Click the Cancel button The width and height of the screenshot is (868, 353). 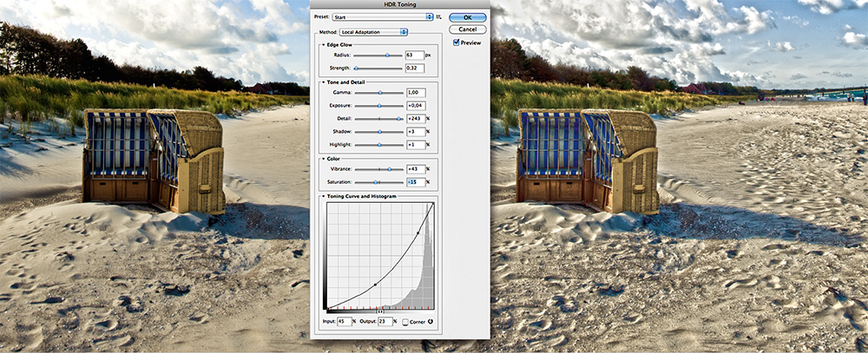tap(467, 29)
